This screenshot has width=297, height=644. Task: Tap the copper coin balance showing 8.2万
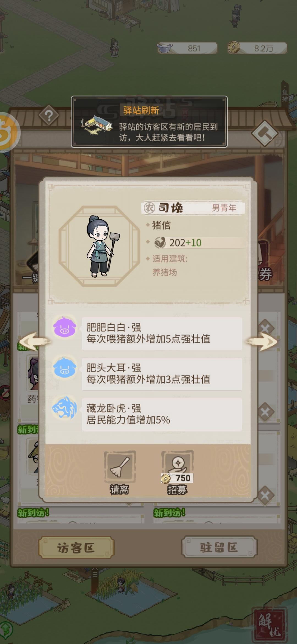257,48
